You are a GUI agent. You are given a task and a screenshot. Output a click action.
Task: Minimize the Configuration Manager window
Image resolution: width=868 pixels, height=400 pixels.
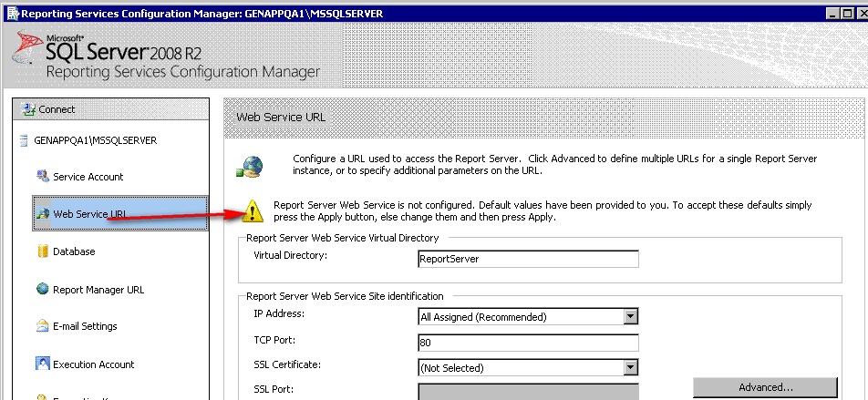[833, 14]
